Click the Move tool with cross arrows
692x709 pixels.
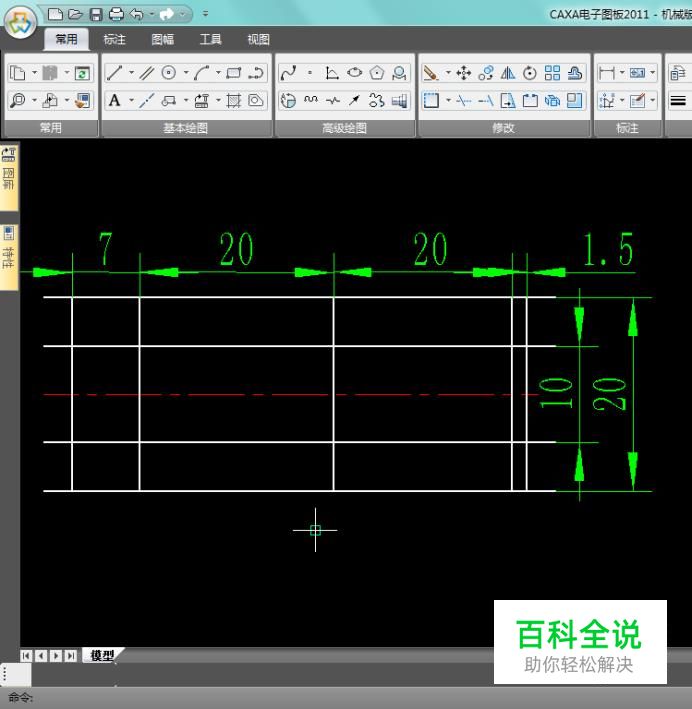(x=463, y=73)
